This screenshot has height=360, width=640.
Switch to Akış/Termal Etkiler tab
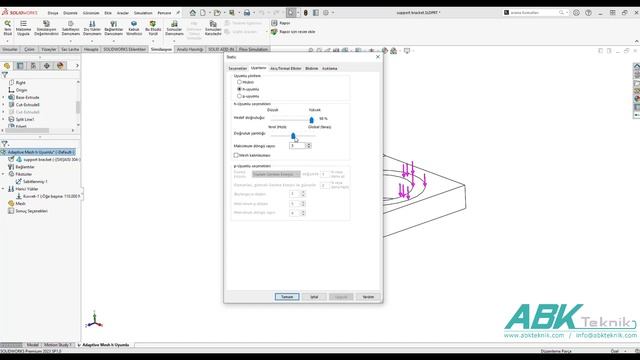point(286,69)
